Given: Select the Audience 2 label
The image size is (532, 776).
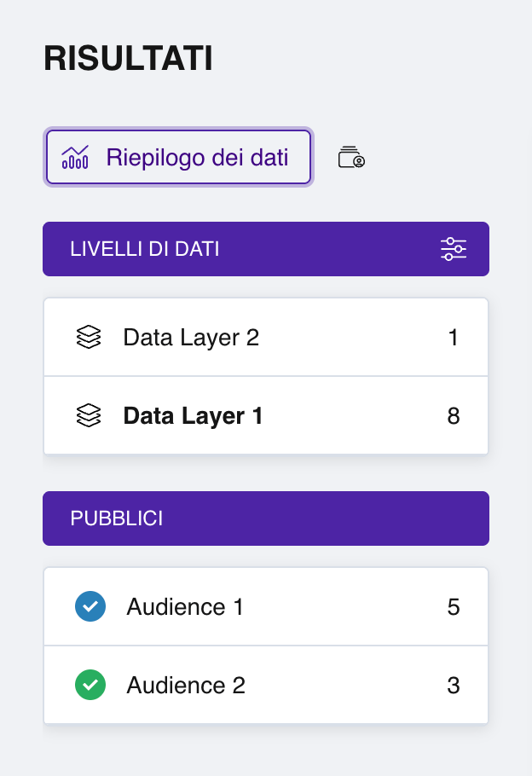Looking at the screenshot, I should [186, 686].
